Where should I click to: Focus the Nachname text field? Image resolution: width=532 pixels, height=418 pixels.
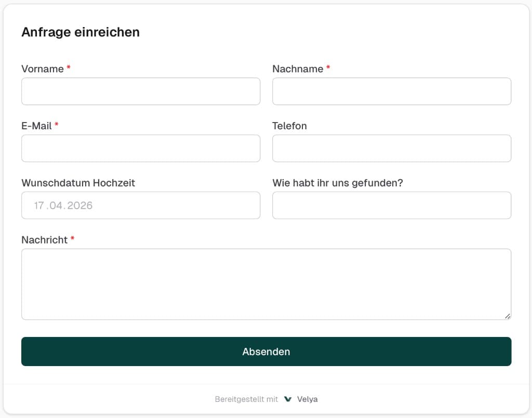392,91
